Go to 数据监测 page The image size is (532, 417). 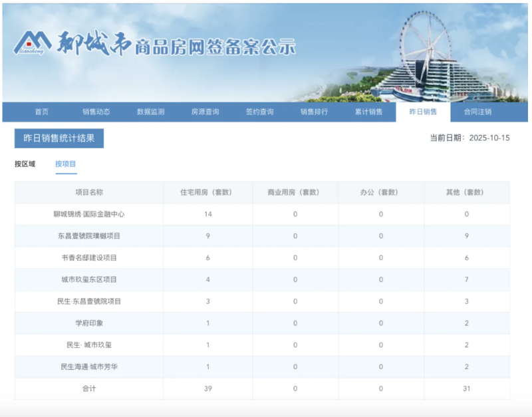click(x=150, y=111)
